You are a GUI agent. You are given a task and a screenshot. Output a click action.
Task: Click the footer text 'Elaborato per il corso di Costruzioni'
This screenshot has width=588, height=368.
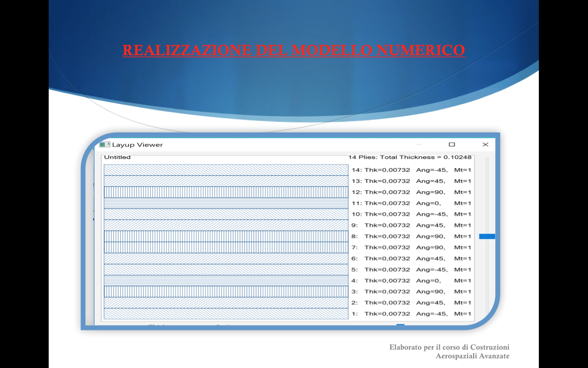(x=449, y=347)
